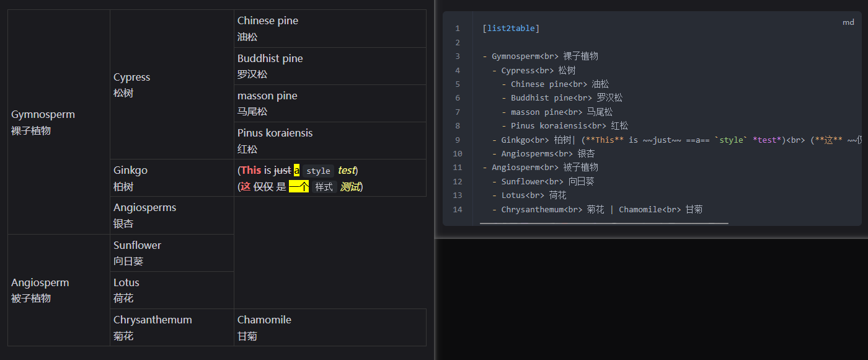
Task: Click the bold red 'This' text
Action: tap(251, 170)
